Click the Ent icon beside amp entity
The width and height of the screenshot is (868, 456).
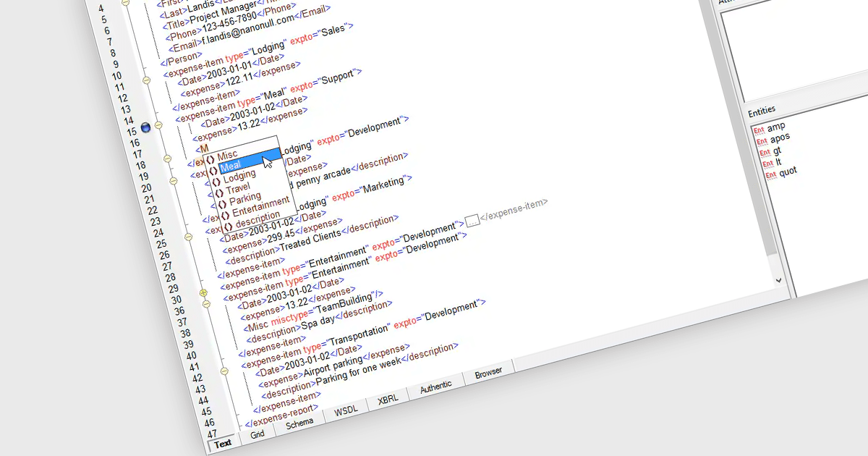759,130
